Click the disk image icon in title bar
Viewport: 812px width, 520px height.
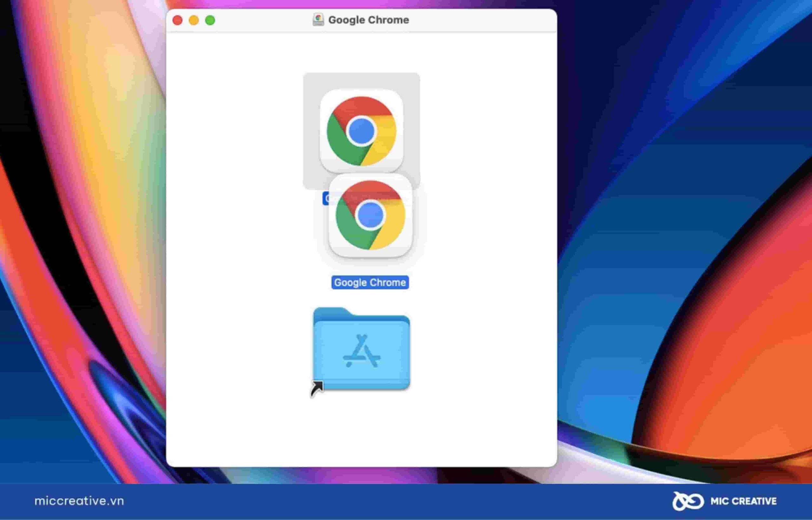[318, 20]
